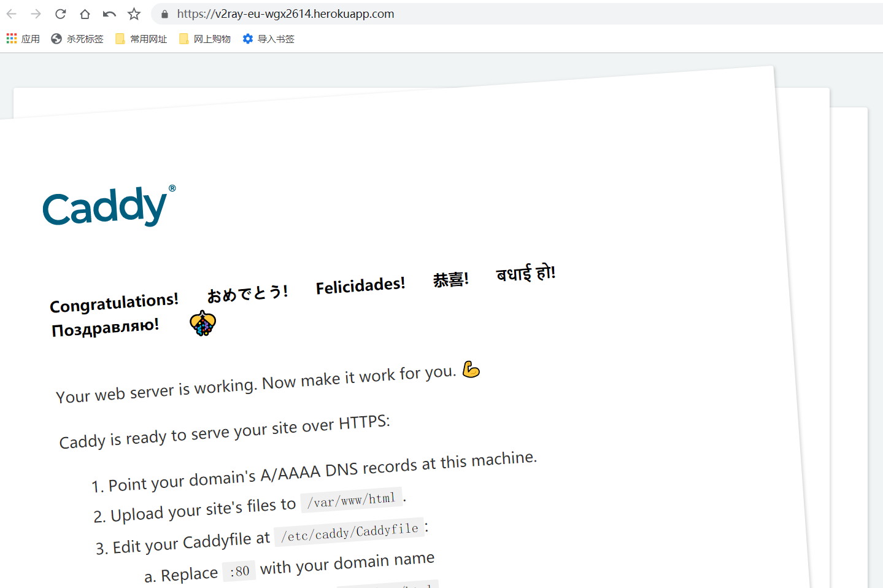Click the gear icon next to 导入书签
The image size is (883, 588).
tap(247, 38)
